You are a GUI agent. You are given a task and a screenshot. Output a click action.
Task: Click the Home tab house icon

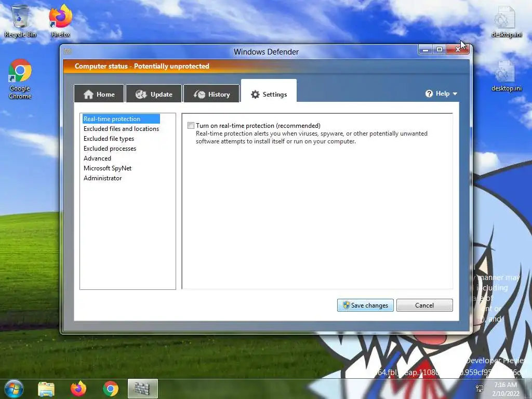(x=88, y=95)
